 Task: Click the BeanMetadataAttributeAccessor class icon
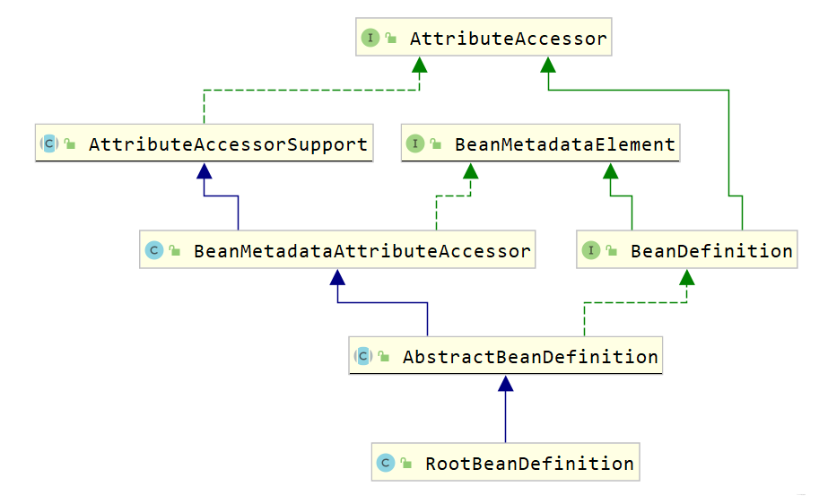coord(154,250)
